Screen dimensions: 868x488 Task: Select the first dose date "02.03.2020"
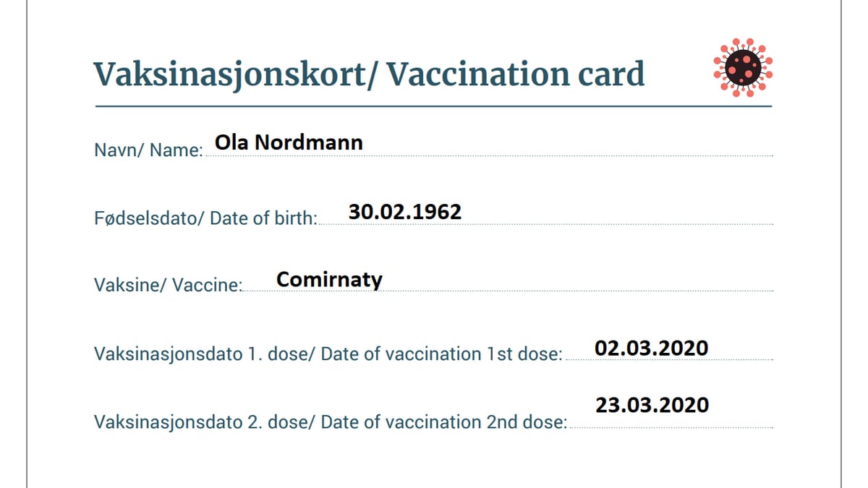[651, 348]
